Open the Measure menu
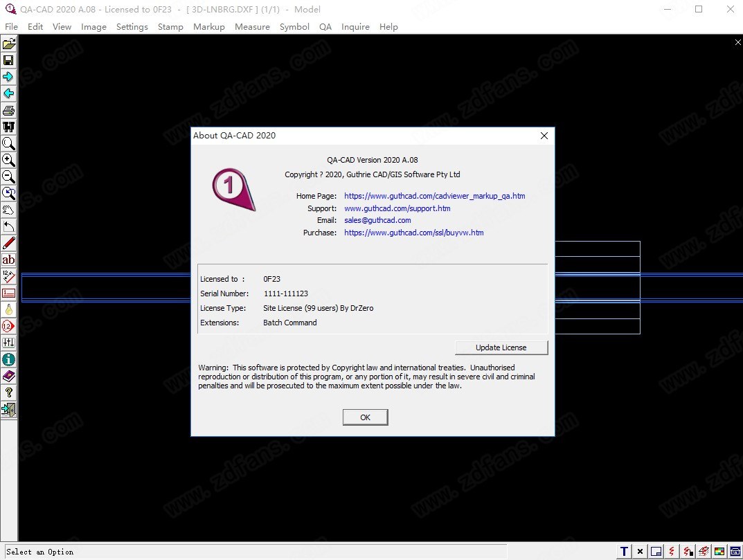Screen dimensions: 743x560 pos(253,27)
